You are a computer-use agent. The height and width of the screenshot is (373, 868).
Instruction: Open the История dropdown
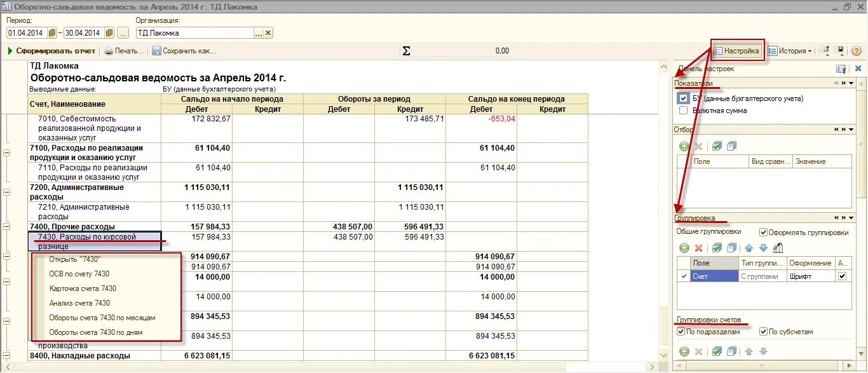pos(790,51)
